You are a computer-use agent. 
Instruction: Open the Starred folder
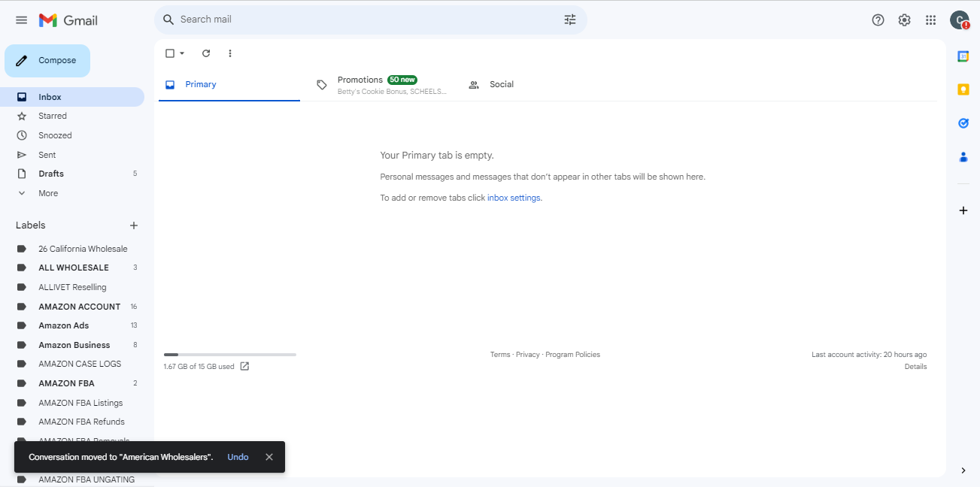tap(72, 116)
